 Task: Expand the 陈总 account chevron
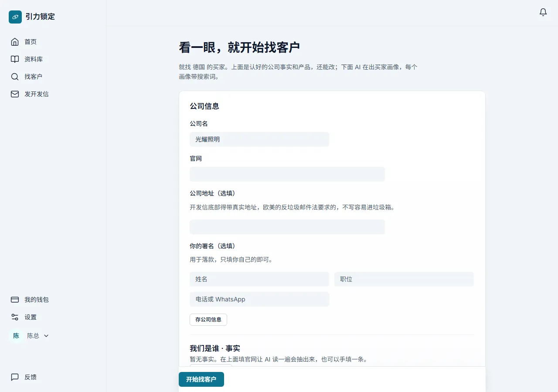coord(46,336)
